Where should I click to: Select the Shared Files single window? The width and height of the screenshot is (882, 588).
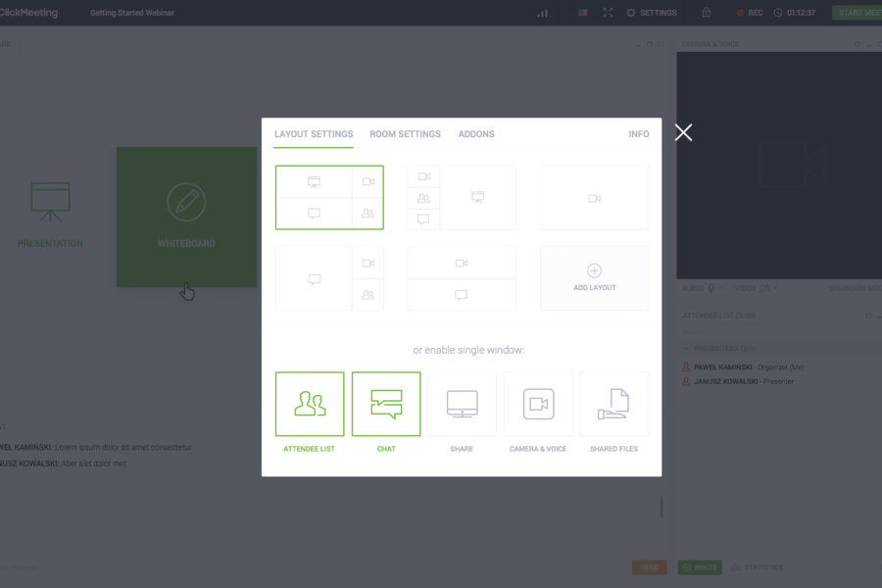[x=613, y=404]
